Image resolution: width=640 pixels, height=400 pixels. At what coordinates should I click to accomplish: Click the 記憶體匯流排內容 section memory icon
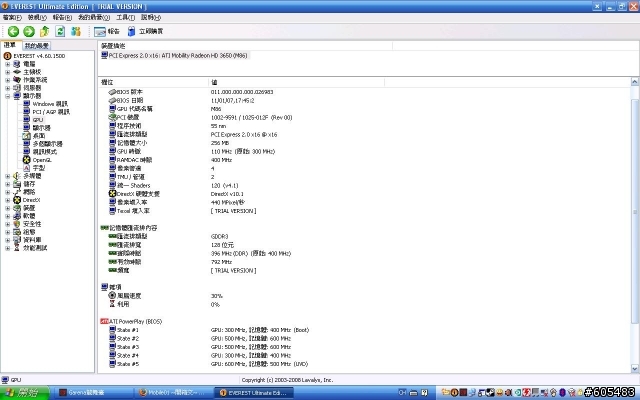pyautogui.click(x=104, y=228)
